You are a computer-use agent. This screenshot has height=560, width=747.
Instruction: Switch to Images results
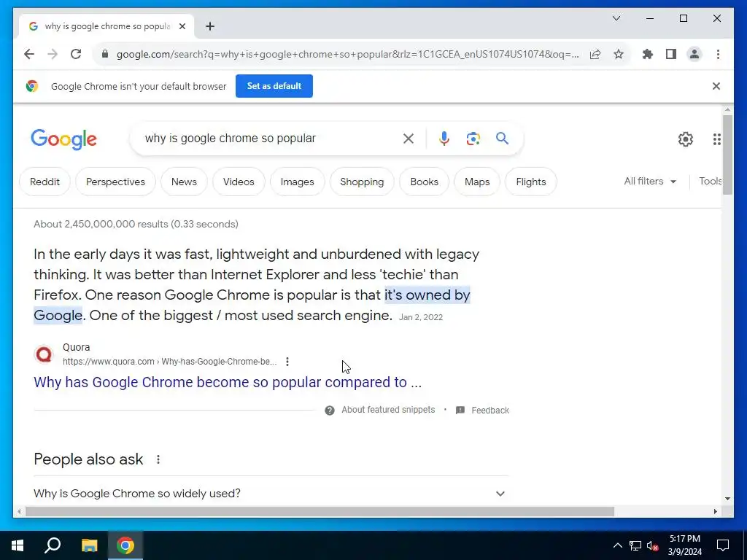tap(298, 182)
